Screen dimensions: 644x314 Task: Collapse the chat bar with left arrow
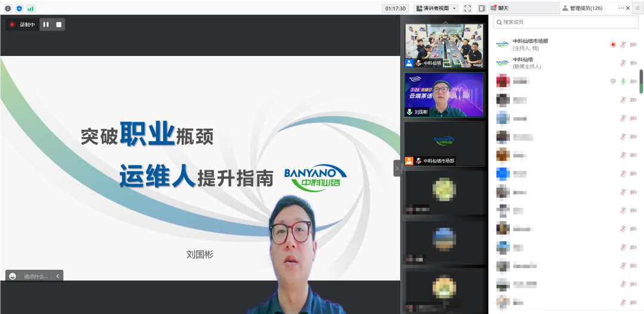point(57,276)
